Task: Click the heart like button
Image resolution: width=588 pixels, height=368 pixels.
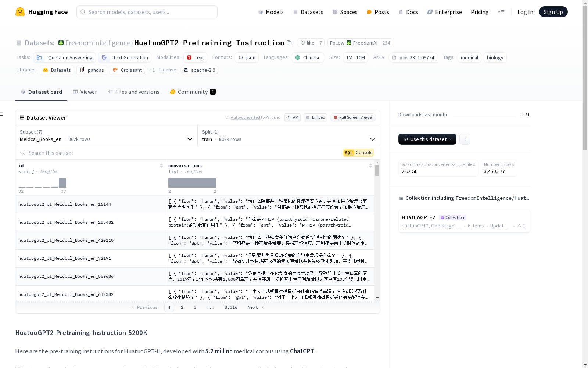Action: [x=307, y=43]
